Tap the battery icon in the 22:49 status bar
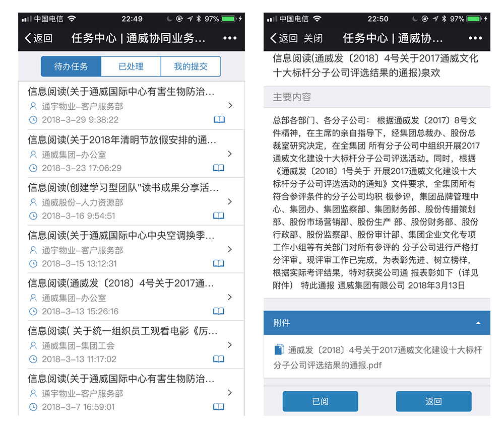Viewport: 504px width, 433px height. pos(229,19)
